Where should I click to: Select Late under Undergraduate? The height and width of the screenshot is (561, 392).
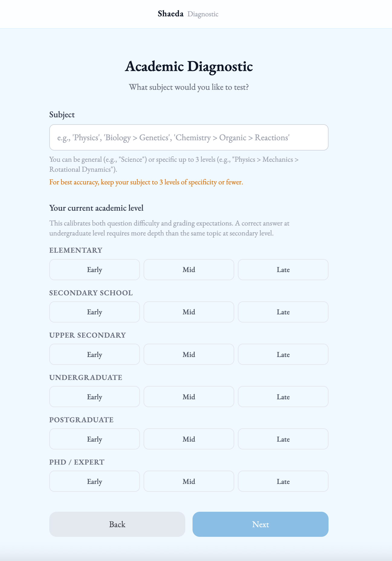pos(283,397)
